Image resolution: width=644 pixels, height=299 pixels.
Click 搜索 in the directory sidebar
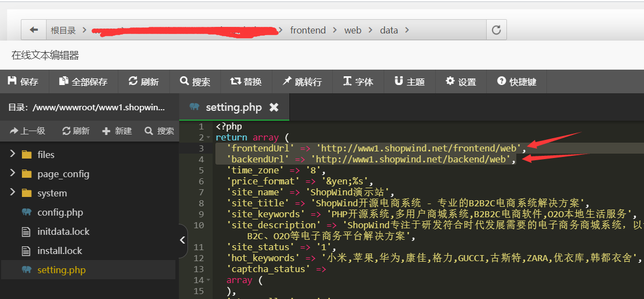(x=159, y=131)
